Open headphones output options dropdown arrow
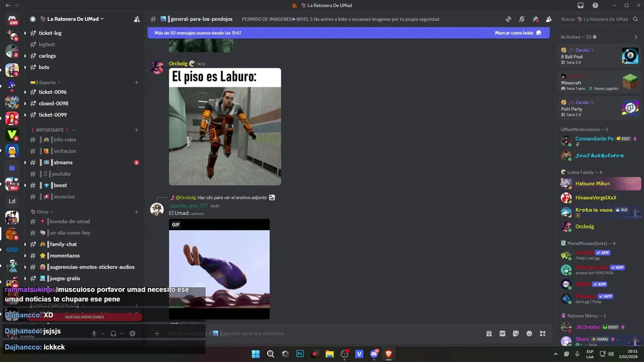Image resolution: width=644 pixels, height=362 pixels. click(122, 333)
